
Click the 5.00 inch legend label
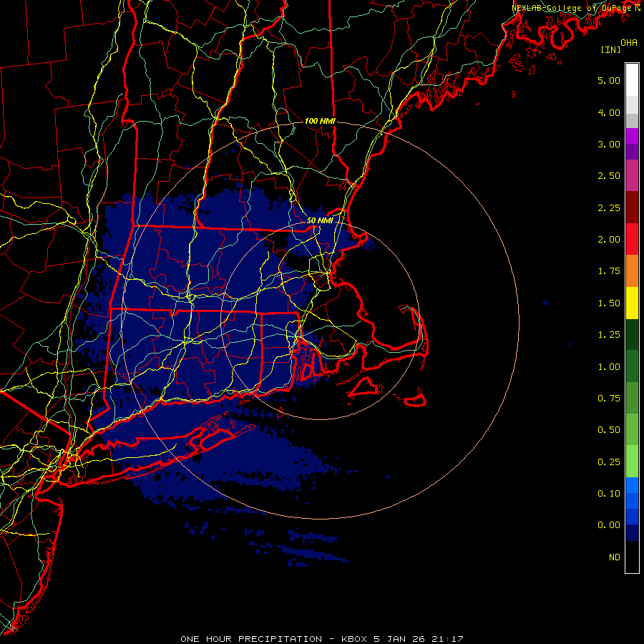[x=609, y=80]
